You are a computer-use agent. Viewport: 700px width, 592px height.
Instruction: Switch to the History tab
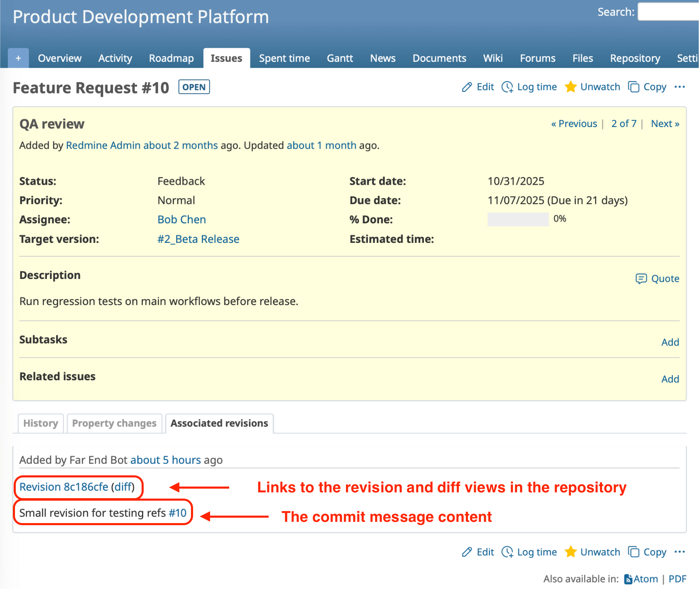click(40, 423)
